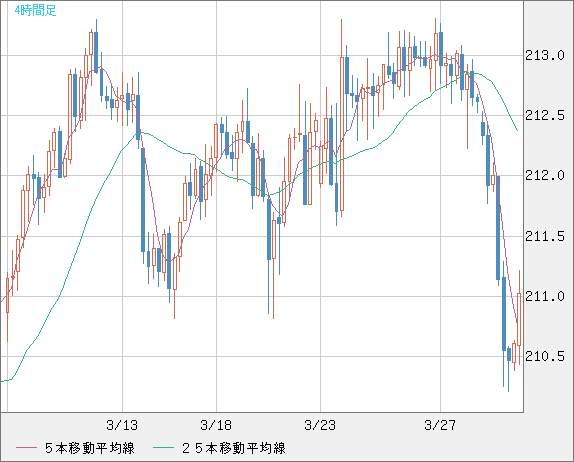Click the 211.0 price axis label
Screen dimensions: 574x462
[545, 297]
